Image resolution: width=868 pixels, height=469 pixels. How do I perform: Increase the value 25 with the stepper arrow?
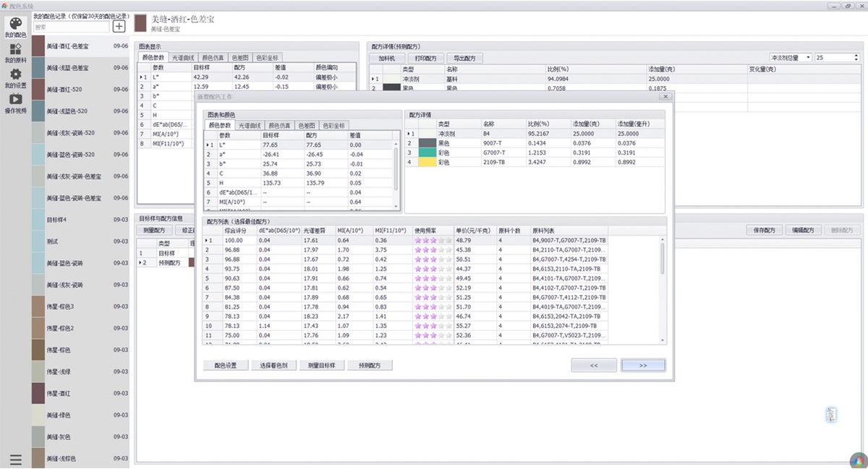(856, 55)
